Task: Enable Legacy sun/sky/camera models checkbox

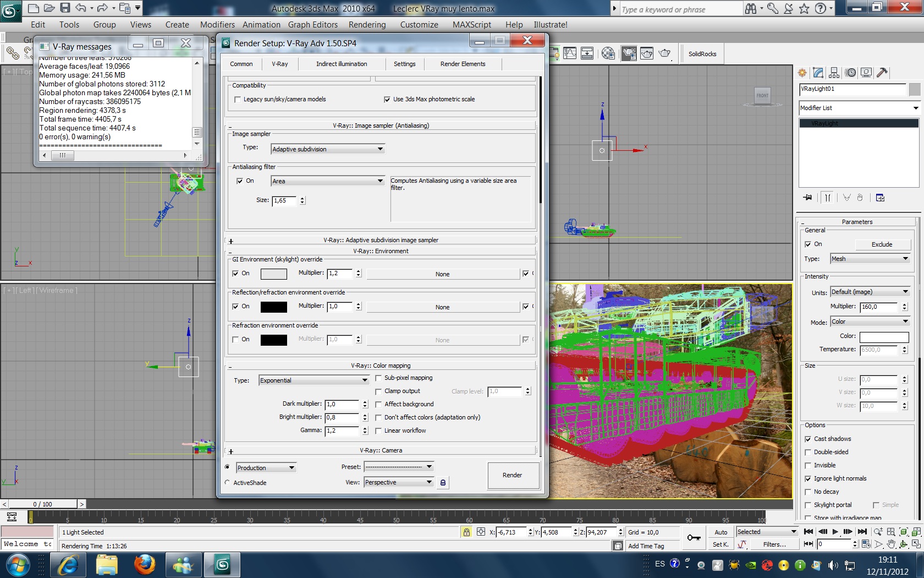Action: 238,100
